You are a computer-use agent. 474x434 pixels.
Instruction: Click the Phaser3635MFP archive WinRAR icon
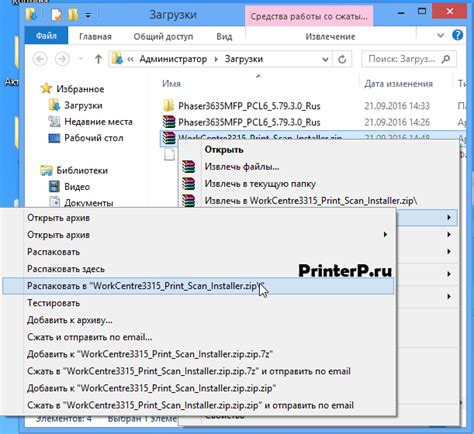pos(169,122)
